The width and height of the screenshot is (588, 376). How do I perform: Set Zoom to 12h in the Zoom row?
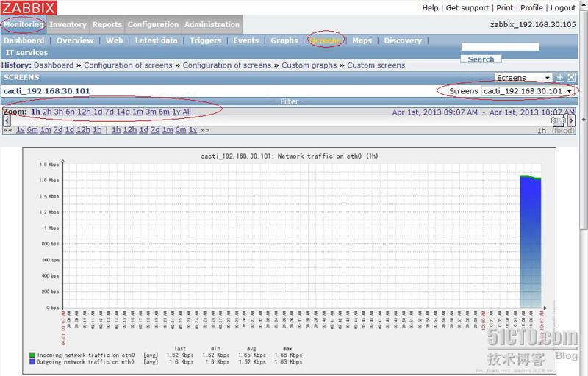click(84, 112)
